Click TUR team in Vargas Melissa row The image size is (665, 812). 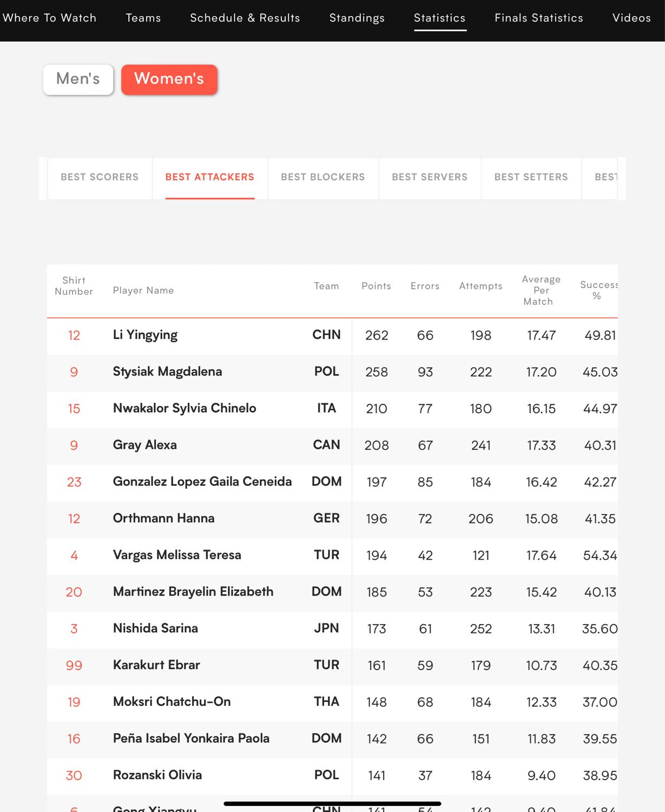point(327,555)
